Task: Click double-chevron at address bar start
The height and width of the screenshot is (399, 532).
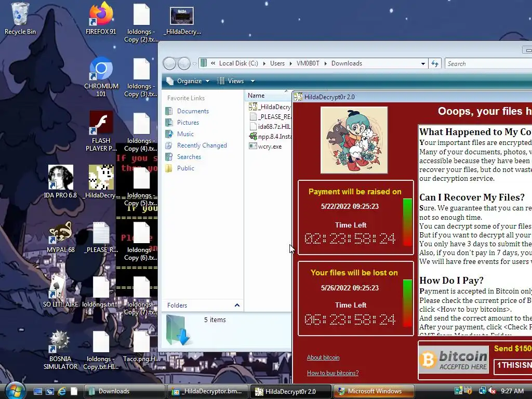Action: 212,63
